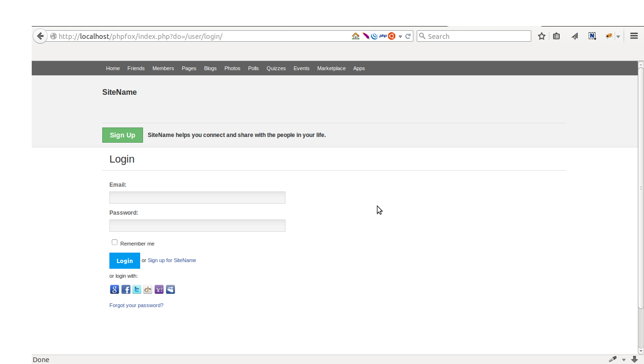Viewport: 644px width, 364px height.
Task: Click the php icon in the address bar
Action: coord(383,36)
